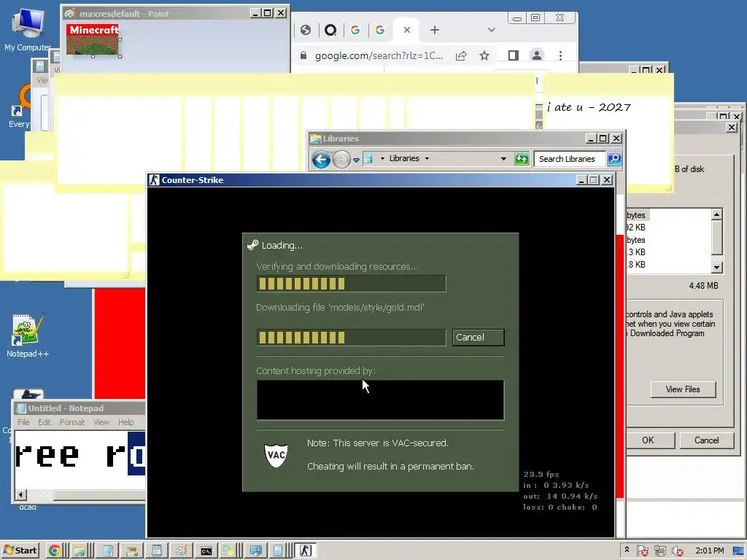Click Share page icon in Chrome
Image resolution: width=747 pixels, height=560 pixels.
pos(461,55)
